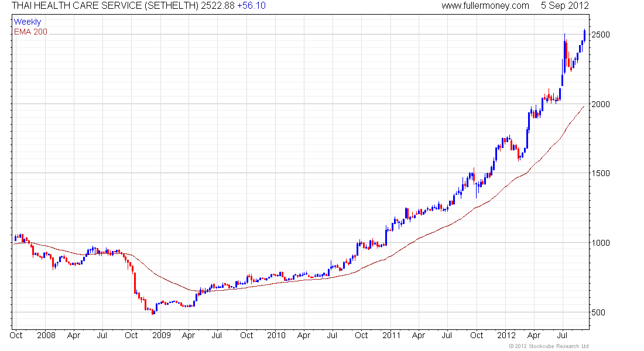The width and height of the screenshot is (644, 351).
Task: Select the 2012 year marker on time axis
Action: (x=506, y=335)
